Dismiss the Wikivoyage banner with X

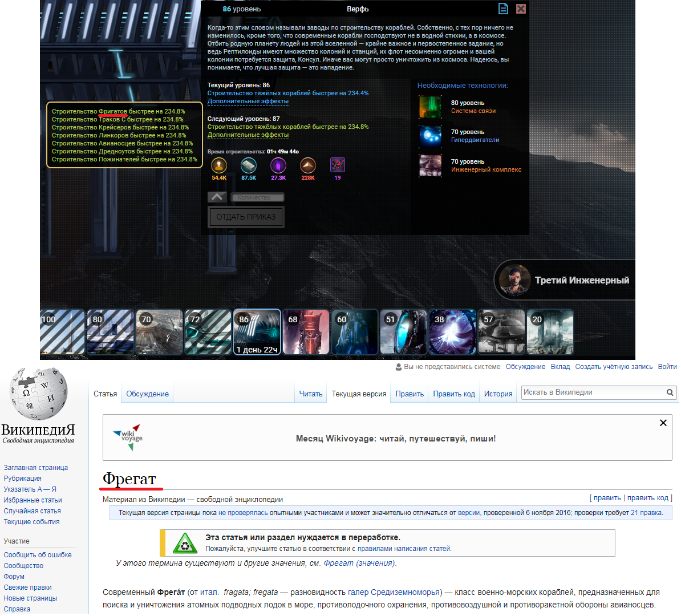(663, 423)
